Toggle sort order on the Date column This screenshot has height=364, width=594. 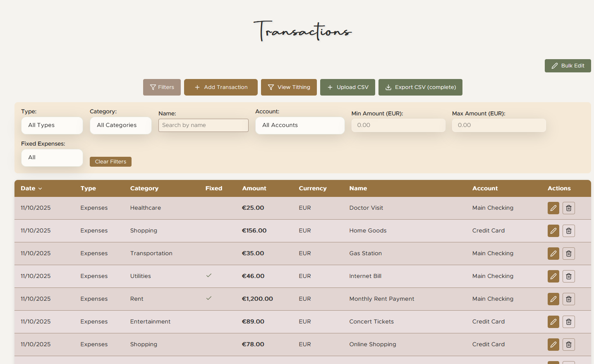pos(31,188)
